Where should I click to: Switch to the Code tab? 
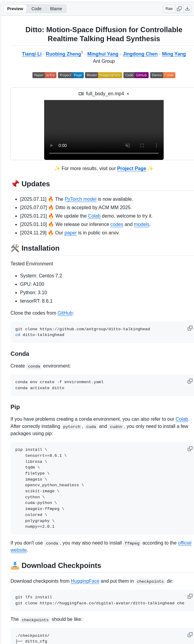coord(36,9)
